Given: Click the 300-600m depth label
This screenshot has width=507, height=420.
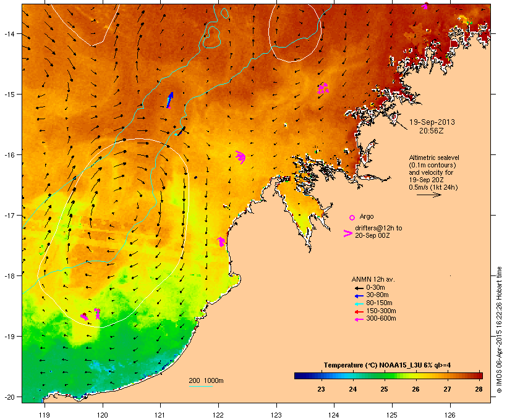Looking at the screenshot, I should point(381,318).
